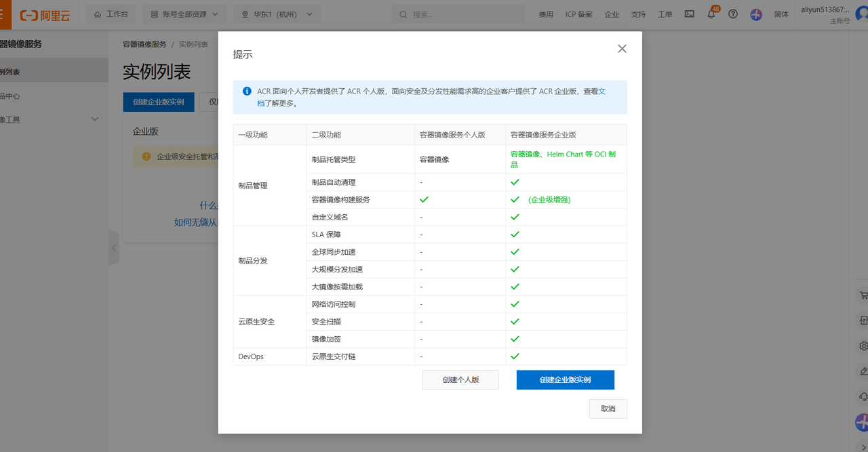
Task: Open the AI assistant icon in the top bar
Action: click(x=756, y=14)
